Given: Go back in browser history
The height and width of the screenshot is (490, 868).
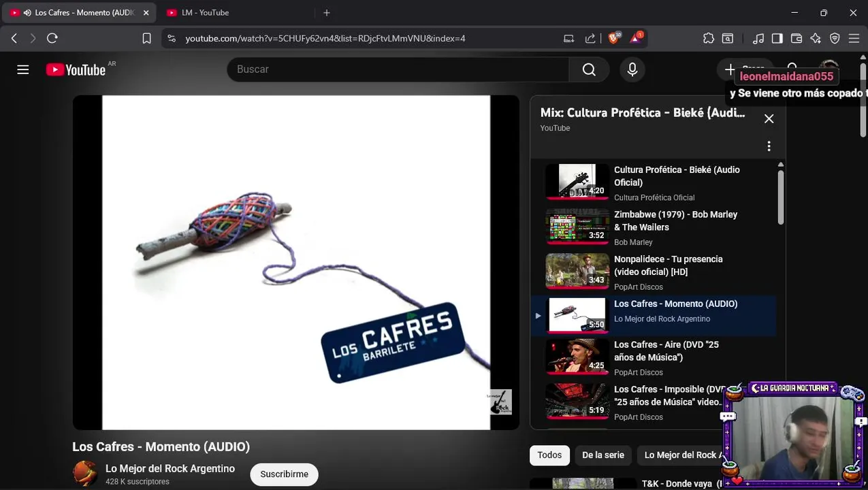Looking at the screenshot, I should tap(14, 38).
